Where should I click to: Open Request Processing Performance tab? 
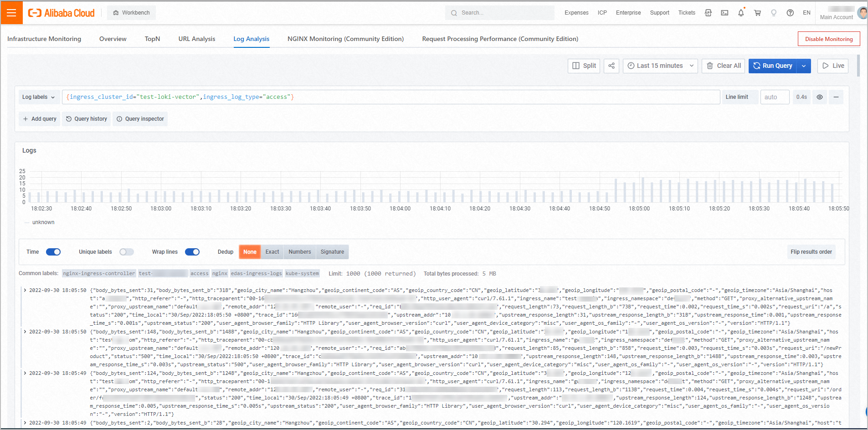500,39
